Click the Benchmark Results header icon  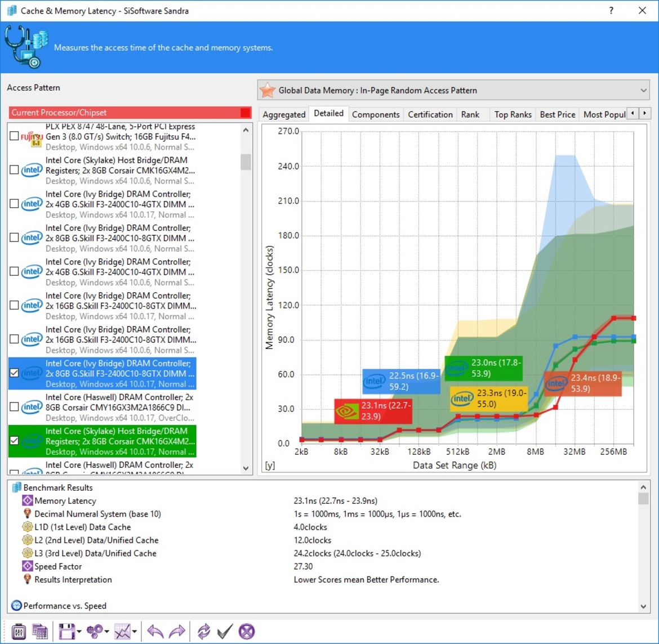(17, 488)
